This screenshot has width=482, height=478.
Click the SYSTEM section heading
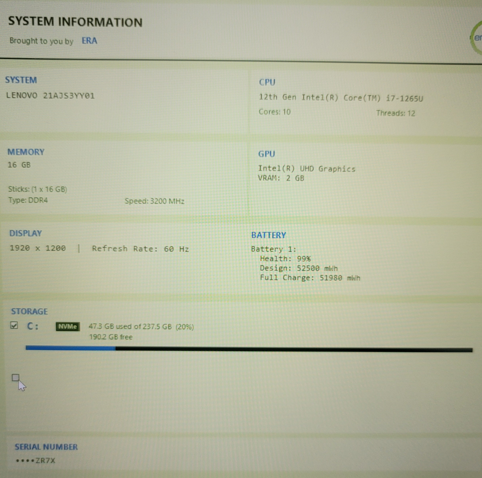(x=21, y=80)
